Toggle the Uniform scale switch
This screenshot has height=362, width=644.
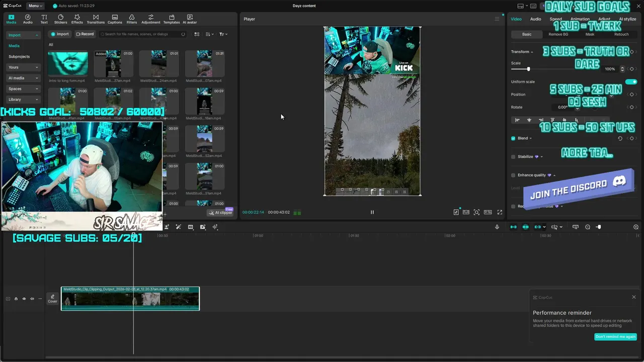[x=631, y=81]
